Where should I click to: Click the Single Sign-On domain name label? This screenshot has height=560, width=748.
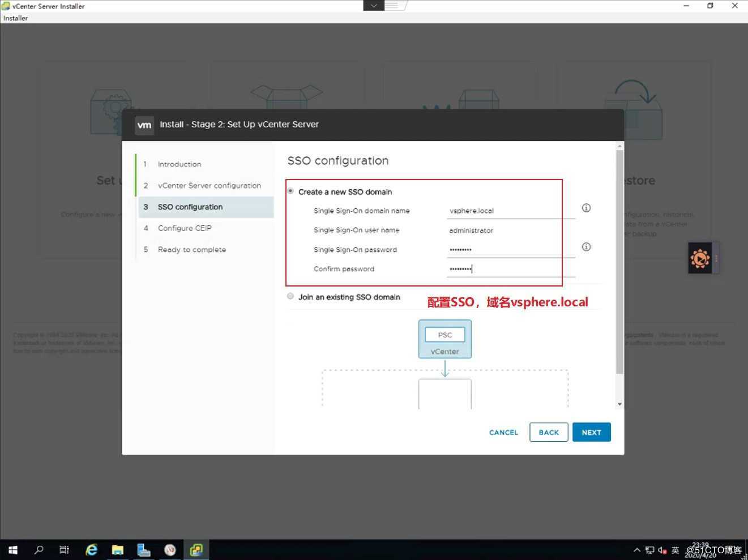pyautogui.click(x=362, y=211)
